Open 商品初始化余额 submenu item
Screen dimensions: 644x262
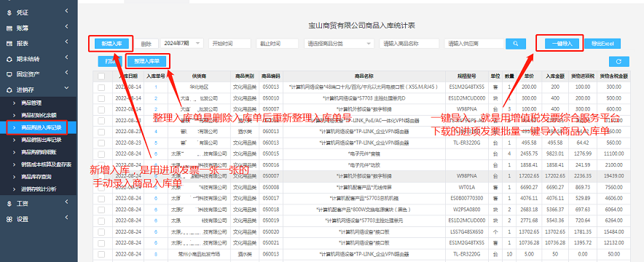(x=39, y=115)
